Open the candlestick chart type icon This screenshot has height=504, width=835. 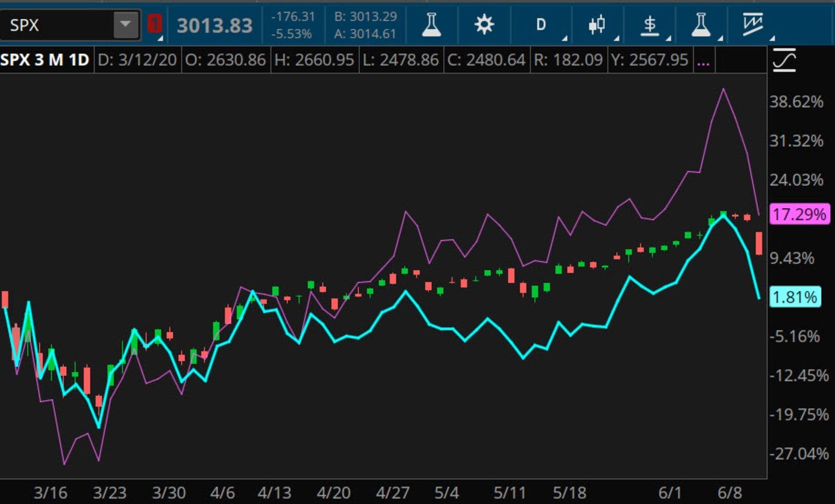[596, 24]
